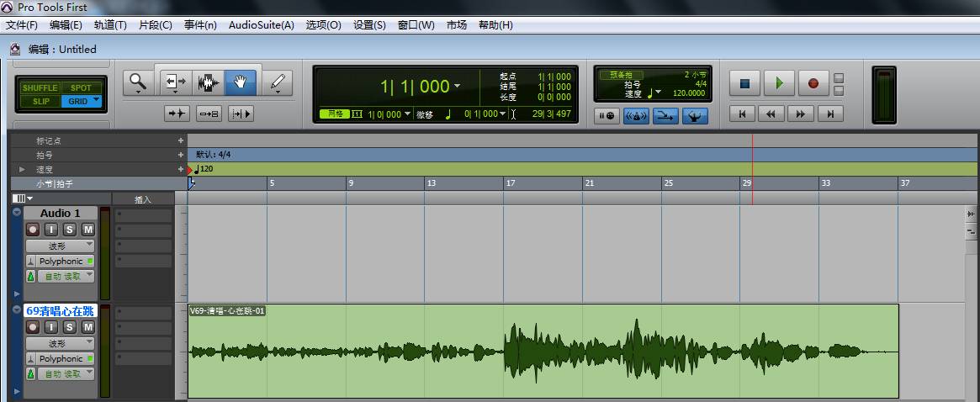This screenshot has width=980, height=402.
Task: Open the 轨道(T) menu
Action: tap(110, 25)
